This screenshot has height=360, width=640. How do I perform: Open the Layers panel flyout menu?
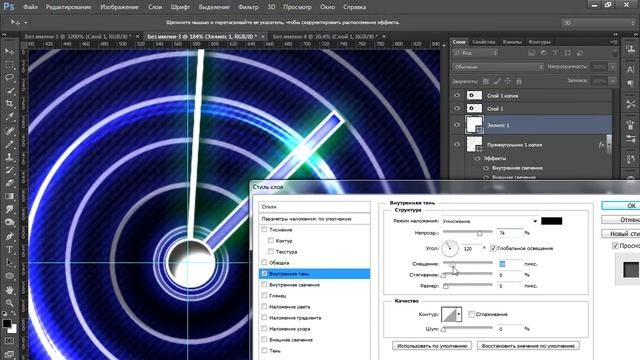click(613, 42)
